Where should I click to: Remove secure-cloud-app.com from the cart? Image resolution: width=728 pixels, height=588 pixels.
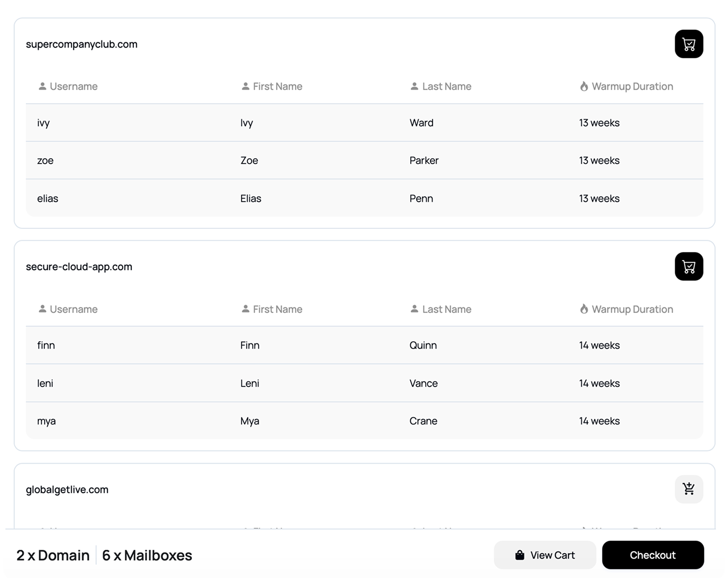(689, 267)
